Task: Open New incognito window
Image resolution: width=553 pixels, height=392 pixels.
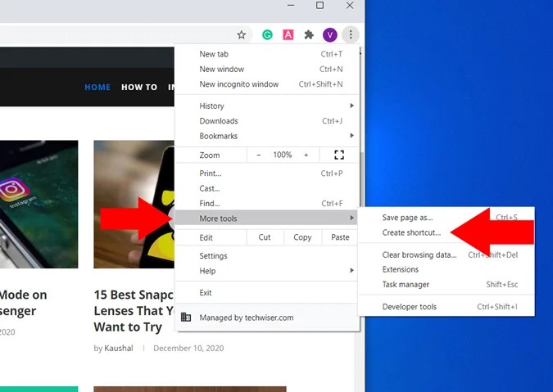Action: [x=267, y=84]
